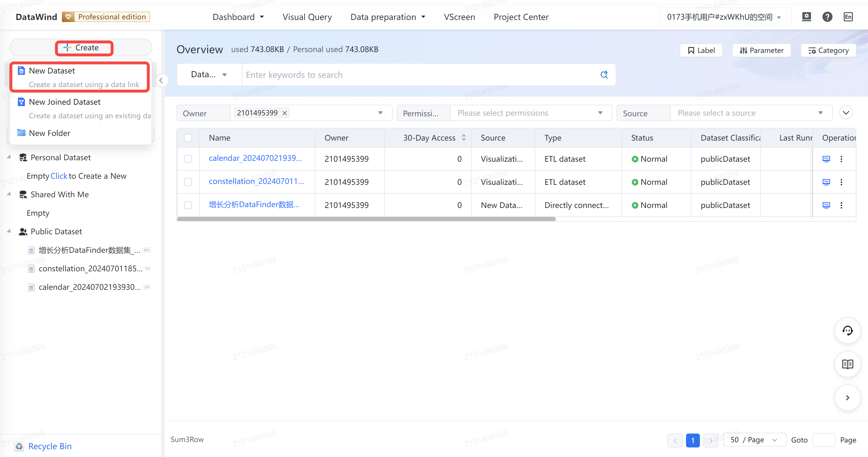Click Professional edition badge icon
The image size is (868, 457).
[x=68, y=17]
